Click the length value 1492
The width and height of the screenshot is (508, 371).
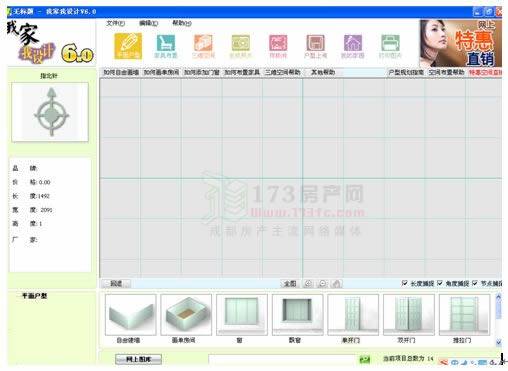click(44, 196)
